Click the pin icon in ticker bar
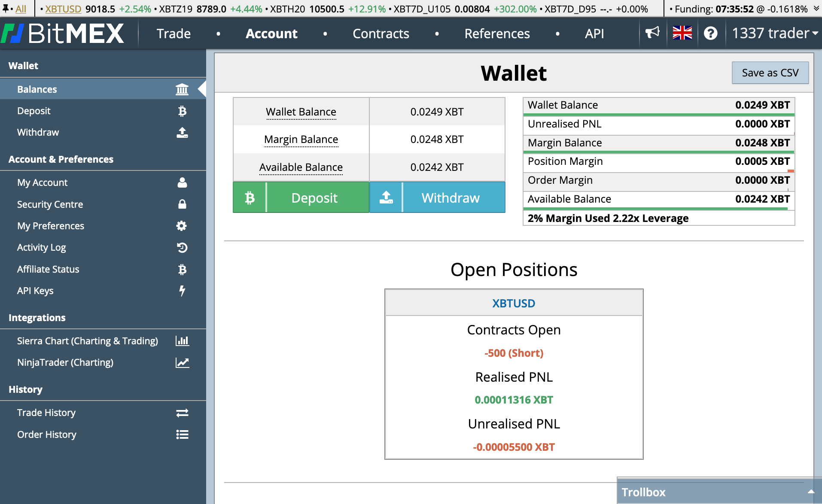 click(6, 8)
